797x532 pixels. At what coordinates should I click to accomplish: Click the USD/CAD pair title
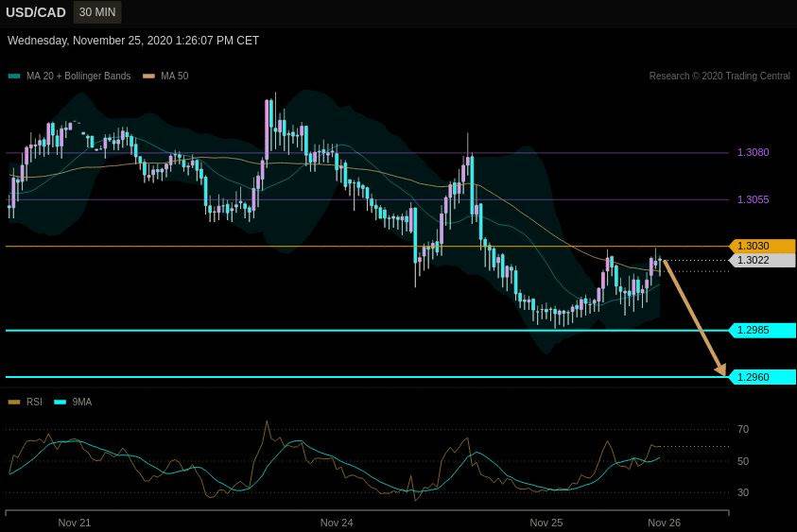coord(36,12)
